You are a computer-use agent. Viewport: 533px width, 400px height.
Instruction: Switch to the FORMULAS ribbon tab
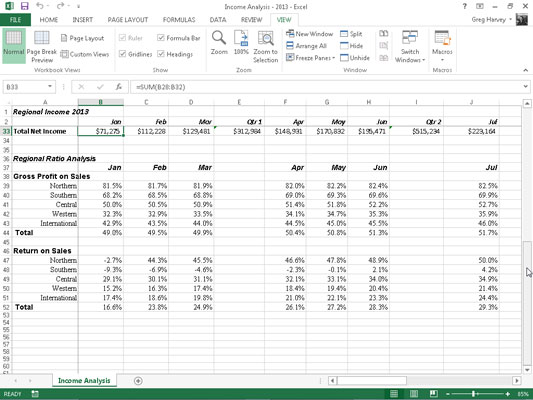(179, 20)
